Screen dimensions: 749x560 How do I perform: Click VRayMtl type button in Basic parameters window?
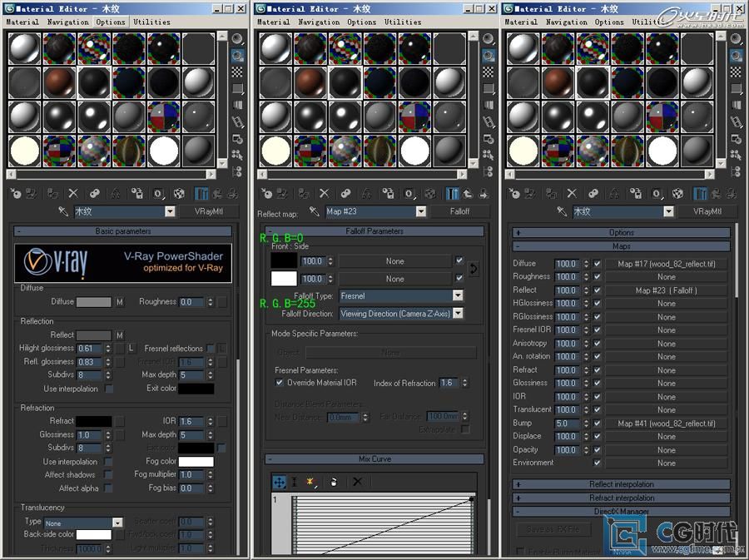pos(209,211)
